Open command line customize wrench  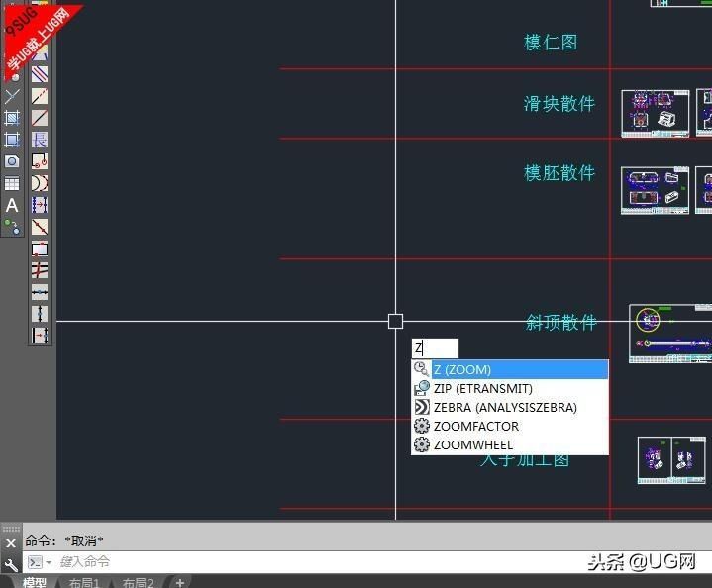(11, 564)
